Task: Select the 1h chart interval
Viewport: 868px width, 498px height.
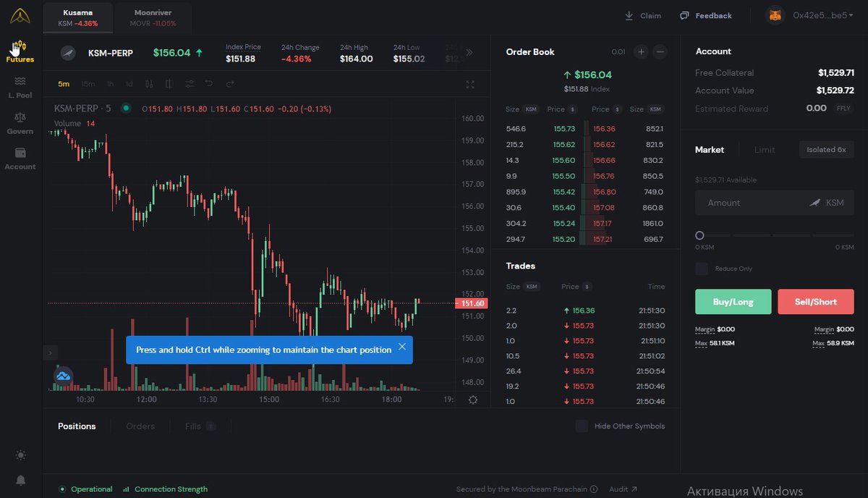Action: tap(110, 84)
